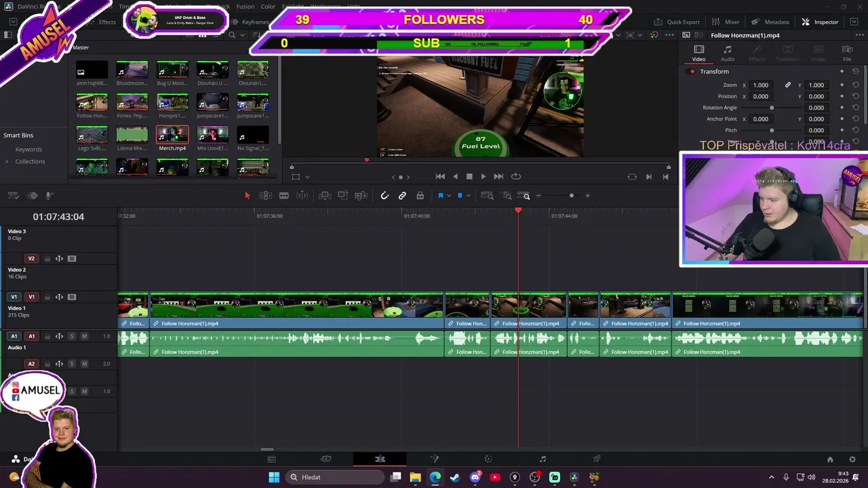This screenshot has height=488, width=868.
Task: Expand the Collections smart bin
Action: (x=7, y=161)
